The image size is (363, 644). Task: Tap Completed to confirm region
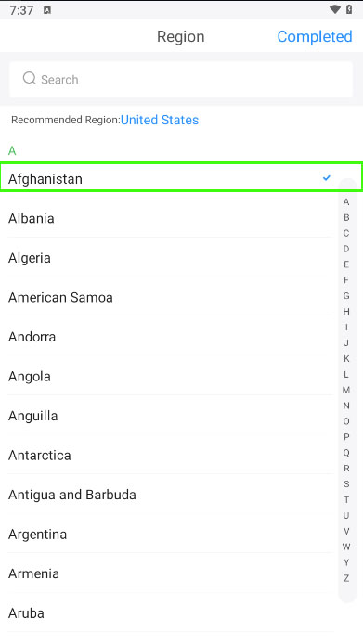click(x=315, y=36)
